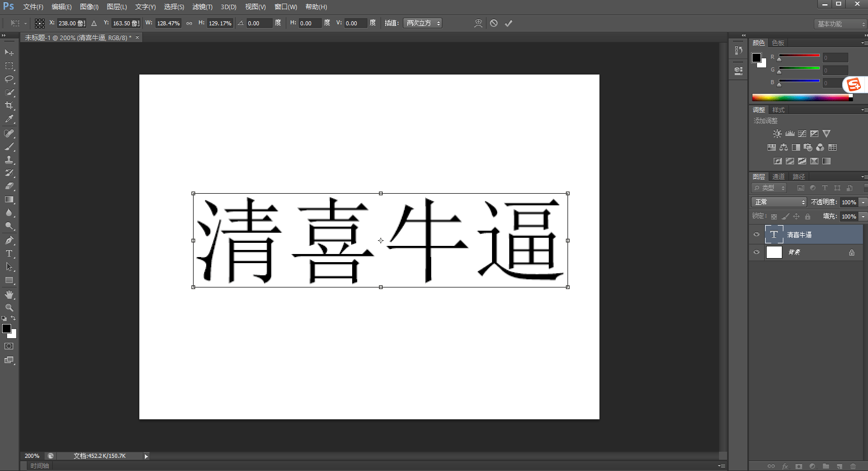
Task: Hide the 清喜牛逼 text layer
Action: 756,234
